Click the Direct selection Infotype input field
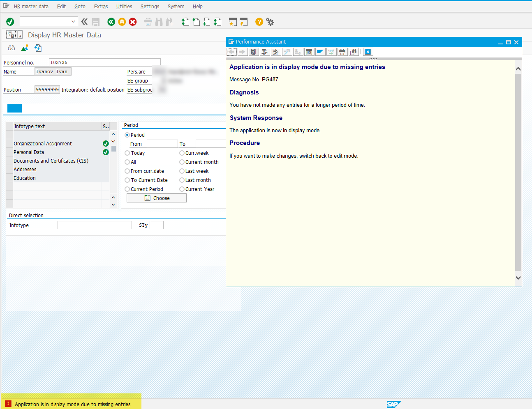Image resolution: width=532 pixels, height=409 pixels. [x=95, y=225]
